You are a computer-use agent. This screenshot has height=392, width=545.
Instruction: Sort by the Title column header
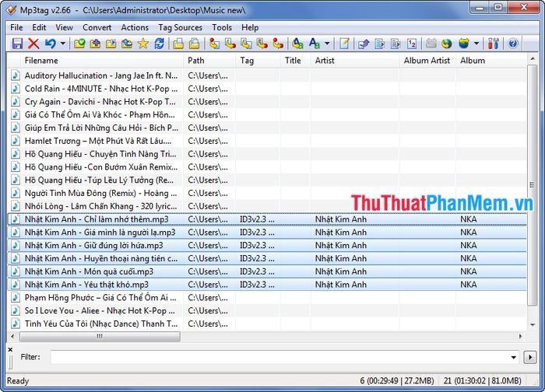[x=296, y=61]
